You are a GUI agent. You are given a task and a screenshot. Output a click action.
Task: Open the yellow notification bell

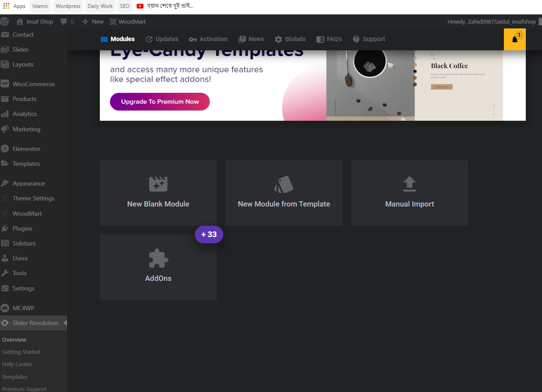(x=515, y=39)
